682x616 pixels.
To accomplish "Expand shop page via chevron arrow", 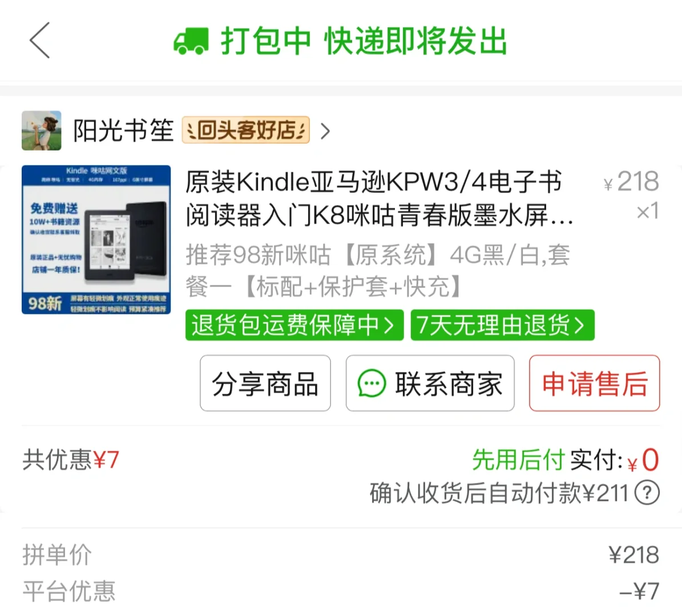I will tap(325, 131).
